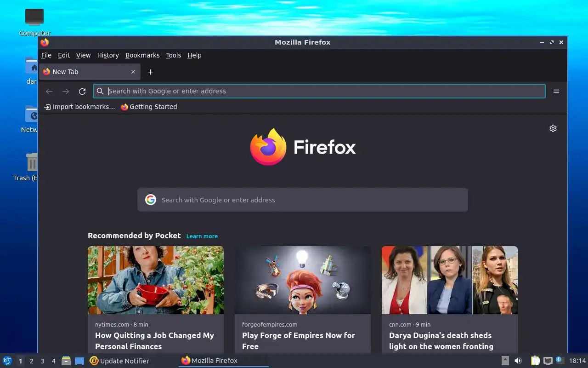Reload the page with refresh icon

click(82, 91)
